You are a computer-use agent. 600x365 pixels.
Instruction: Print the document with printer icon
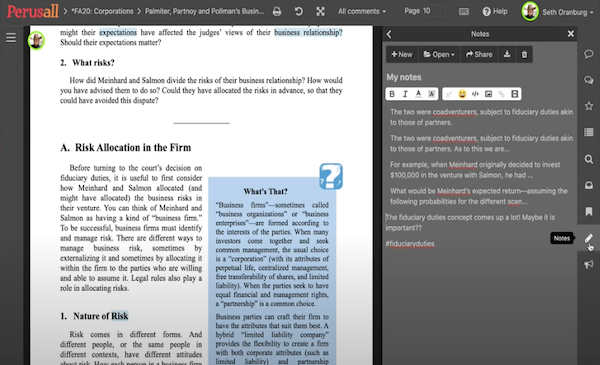[x=277, y=11]
